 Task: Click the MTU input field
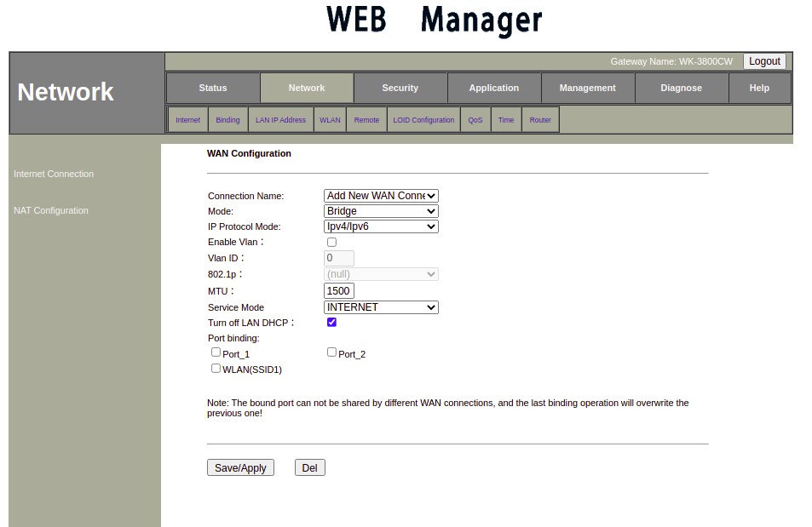(x=338, y=291)
